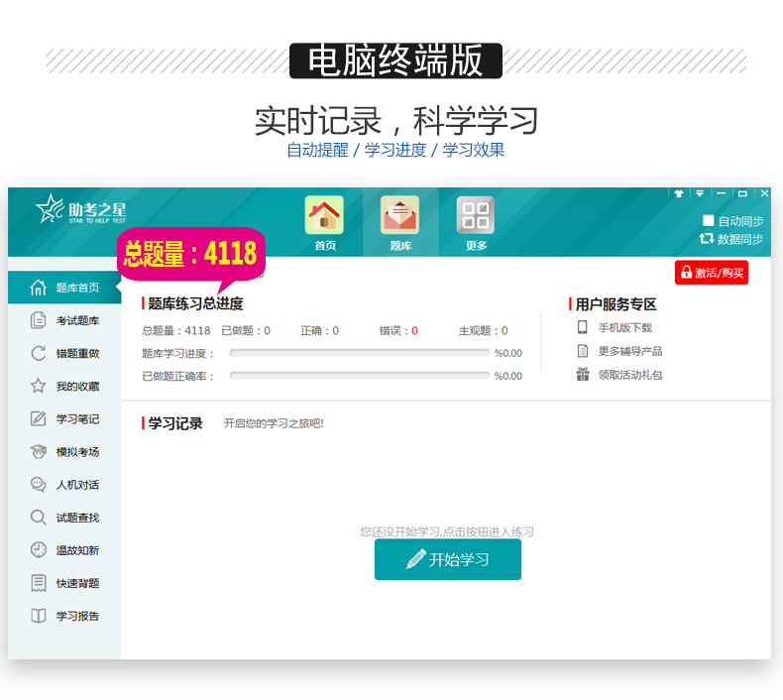Click the 我的收藏 star icon

tap(38, 386)
